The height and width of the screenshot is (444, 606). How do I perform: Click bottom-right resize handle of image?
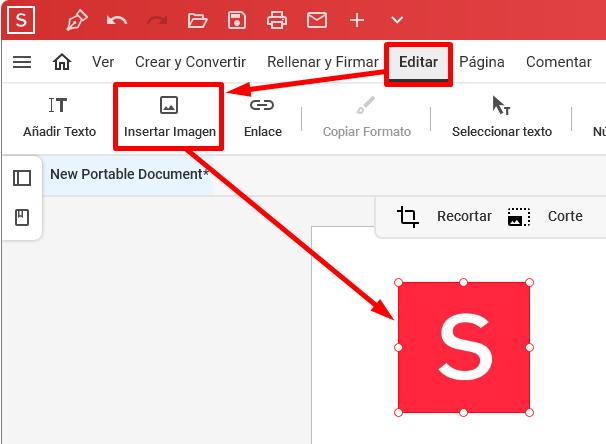click(x=529, y=413)
